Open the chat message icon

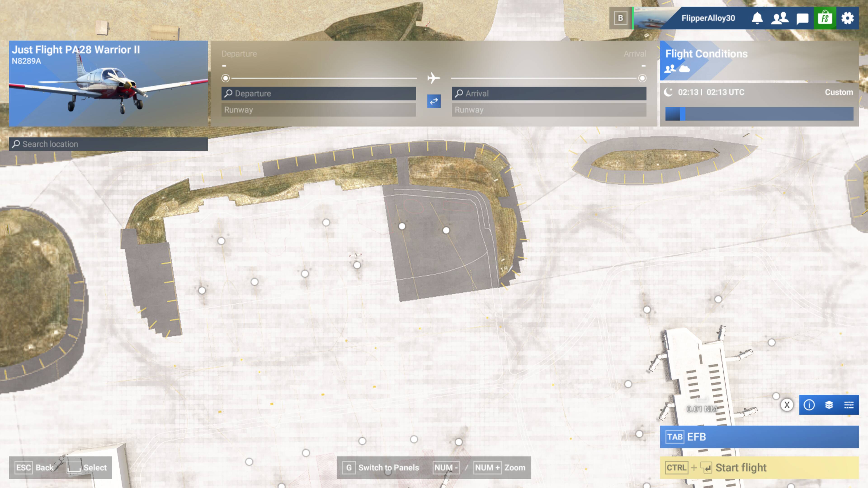(x=802, y=18)
